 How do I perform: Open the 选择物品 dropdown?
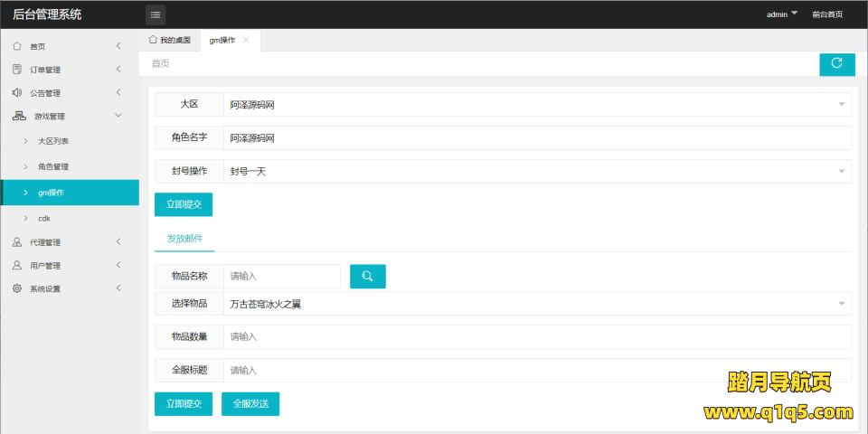pyautogui.click(x=537, y=304)
